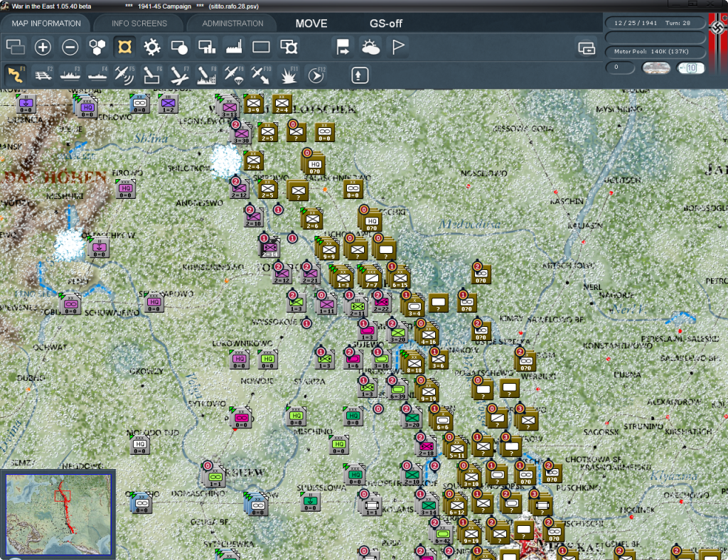Select the F7 bomb-and-aircraft mode

pos(179,75)
